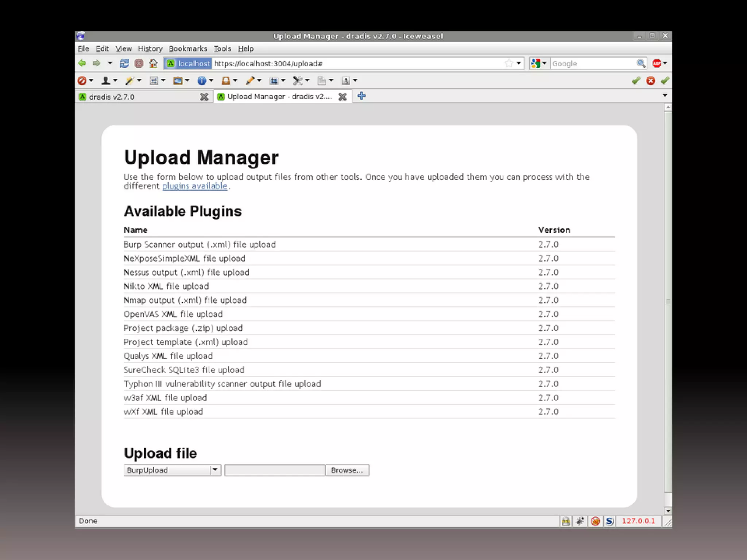Screen dimensions: 747x560
Task: Click the Outline pencil toolbar icon
Action: 250,81
